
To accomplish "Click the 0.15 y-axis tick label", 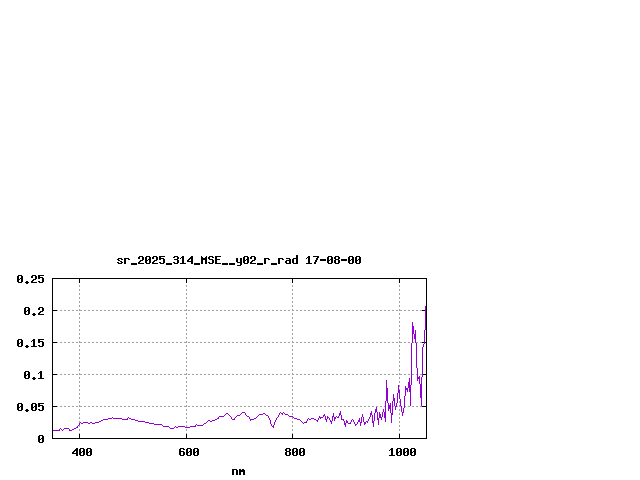I will [x=31, y=343].
